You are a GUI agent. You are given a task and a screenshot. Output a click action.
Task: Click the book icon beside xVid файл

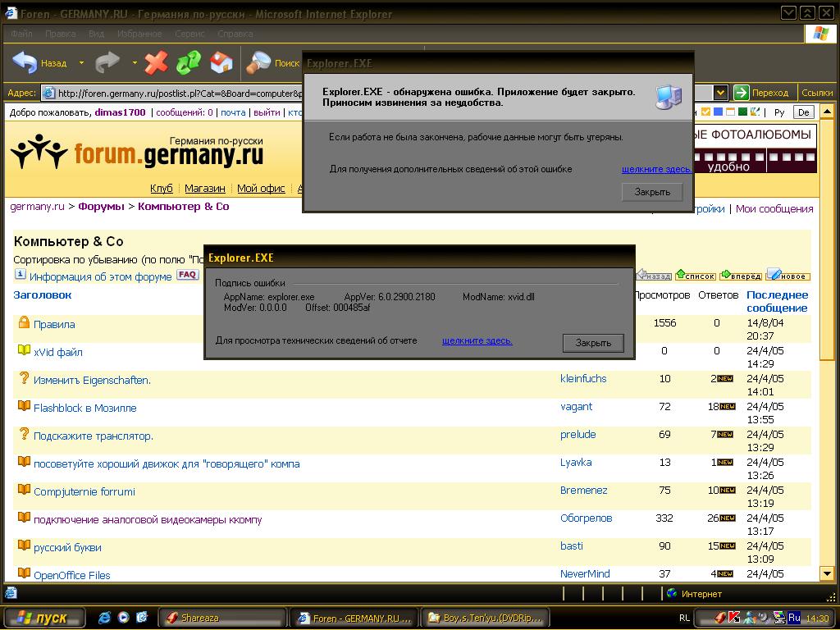(x=24, y=350)
